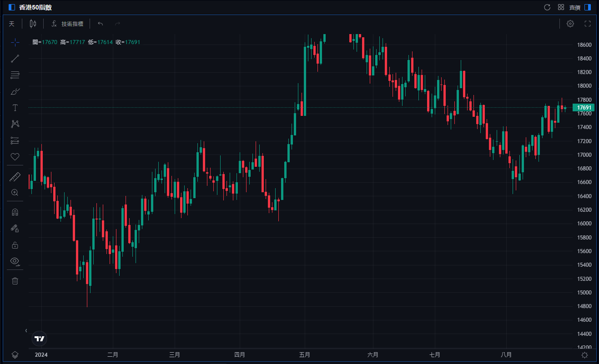Hide all drawings with the eye icon
Image resolution: width=599 pixels, height=364 pixels.
click(x=15, y=261)
